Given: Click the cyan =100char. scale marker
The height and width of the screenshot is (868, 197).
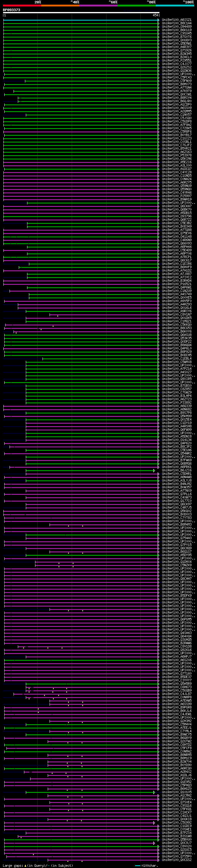Looking at the screenshot, I should [x=138, y=866].
